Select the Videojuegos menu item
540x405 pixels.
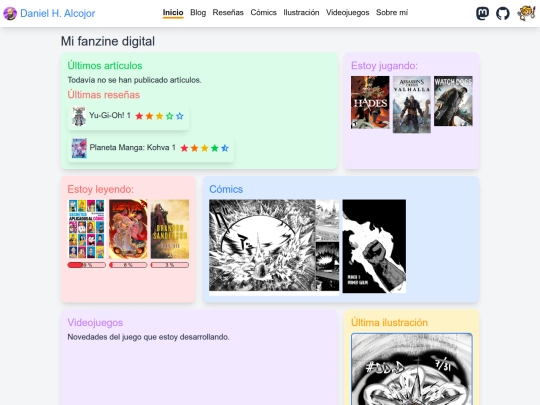click(x=347, y=13)
